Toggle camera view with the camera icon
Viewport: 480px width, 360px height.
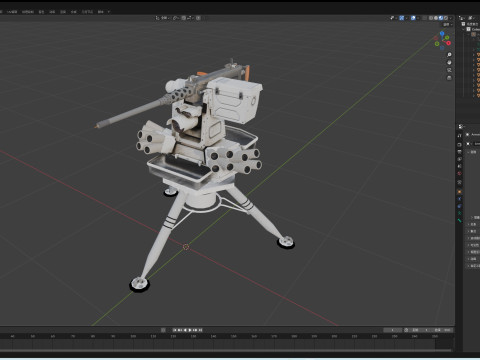tap(449, 70)
